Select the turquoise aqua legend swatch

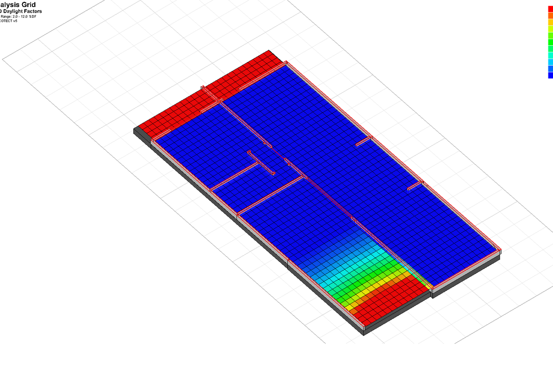click(x=550, y=55)
